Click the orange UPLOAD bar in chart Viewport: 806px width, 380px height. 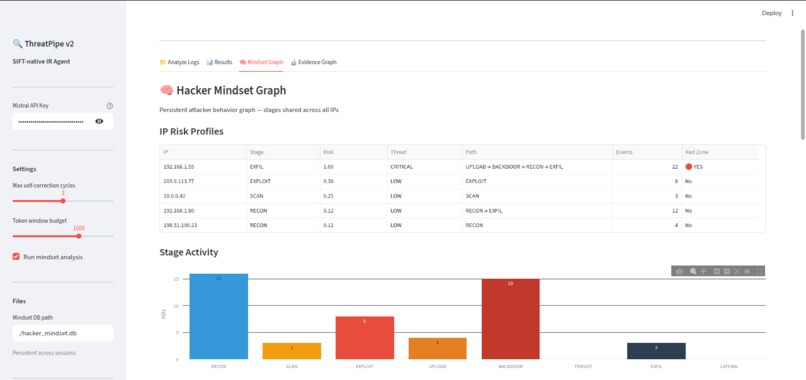click(437, 348)
